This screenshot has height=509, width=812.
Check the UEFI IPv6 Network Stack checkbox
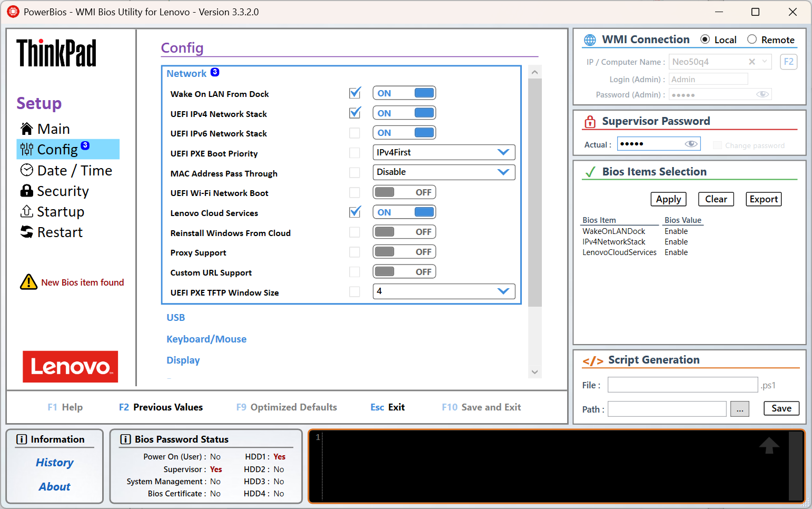click(355, 133)
